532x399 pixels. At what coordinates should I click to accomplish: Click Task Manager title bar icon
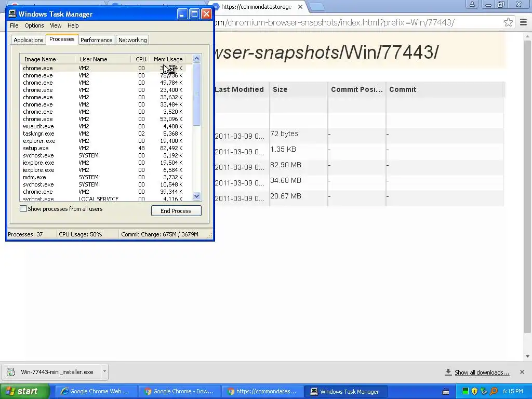12,14
